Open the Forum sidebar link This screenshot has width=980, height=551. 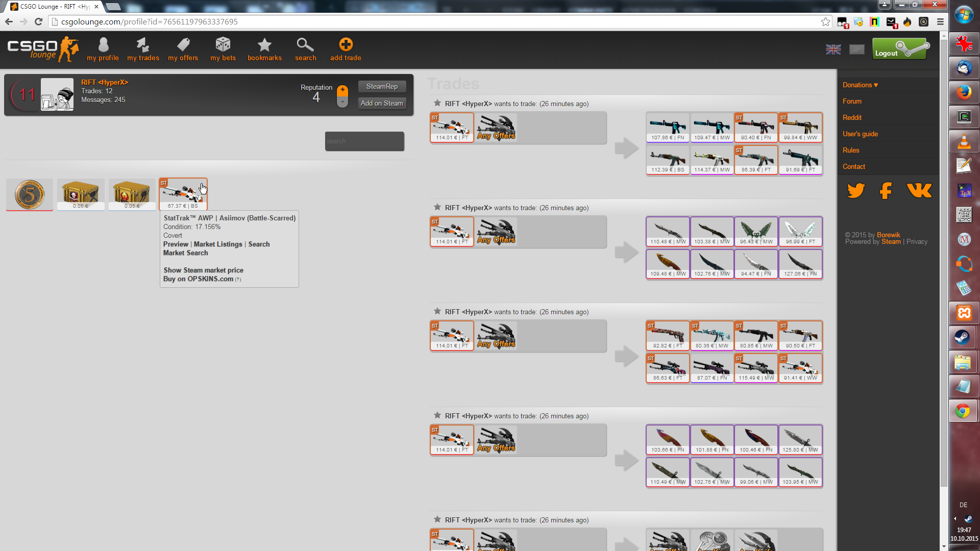click(852, 101)
